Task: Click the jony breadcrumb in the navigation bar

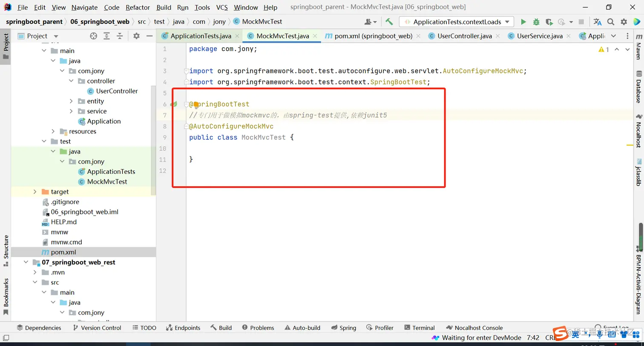Action: coord(219,22)
